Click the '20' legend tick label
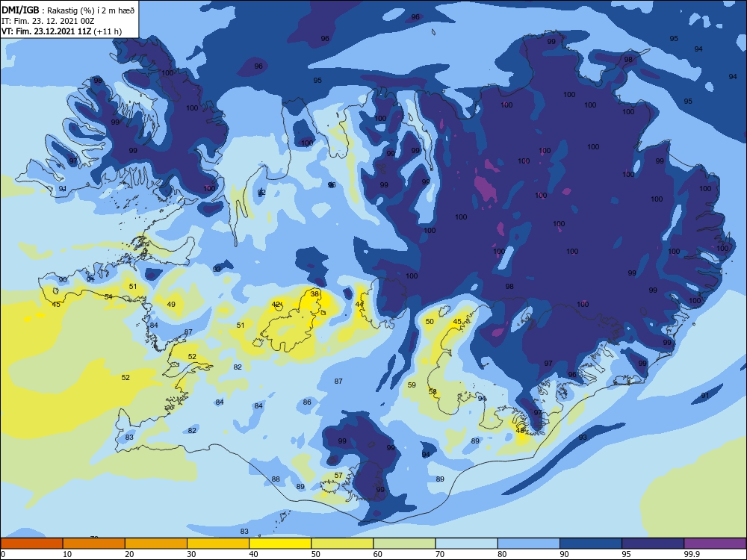Image resolution: width=747 pixels, height=560 pixels. tap(129, 554)
